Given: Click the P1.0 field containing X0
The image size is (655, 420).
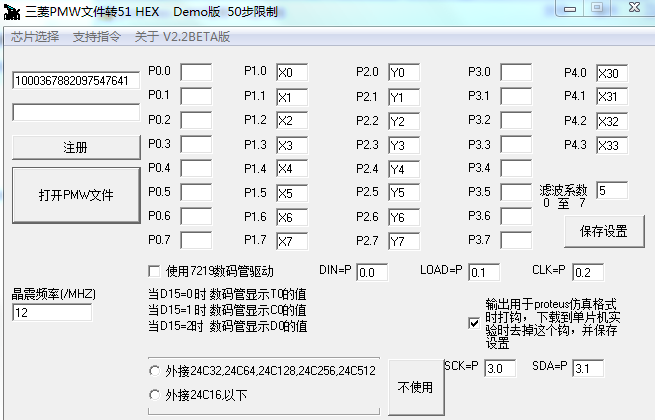Looking at the screenshot, I should click(292, 72).
